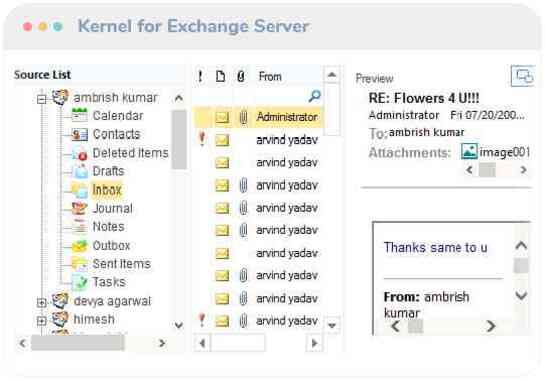Open the Notes folder
The image size is (545, 380).
[x=108, y=227]
